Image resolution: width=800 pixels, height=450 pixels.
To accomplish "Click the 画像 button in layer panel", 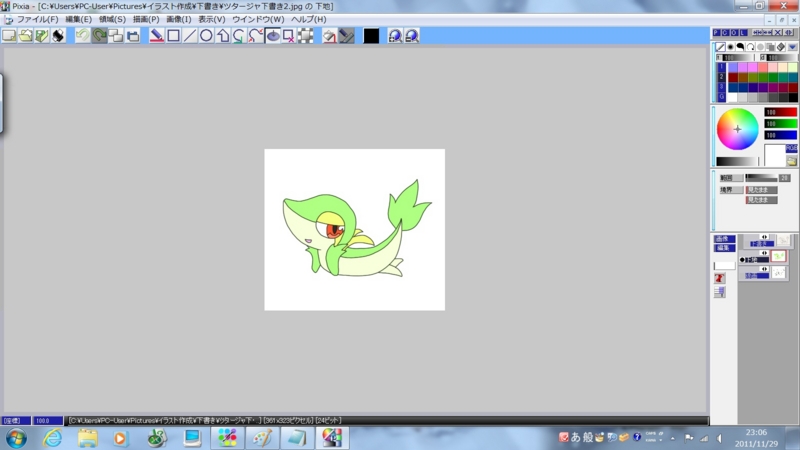I will (x=724, y=239).
